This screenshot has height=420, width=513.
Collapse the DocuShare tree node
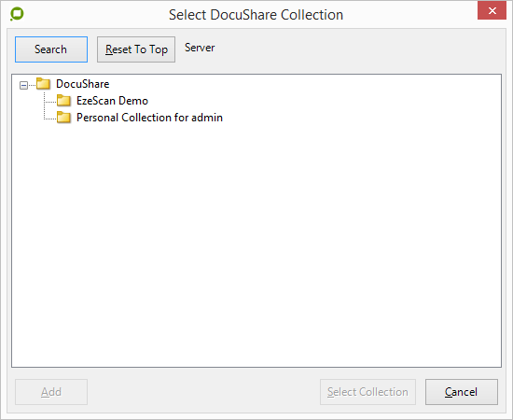coord(23,86)
